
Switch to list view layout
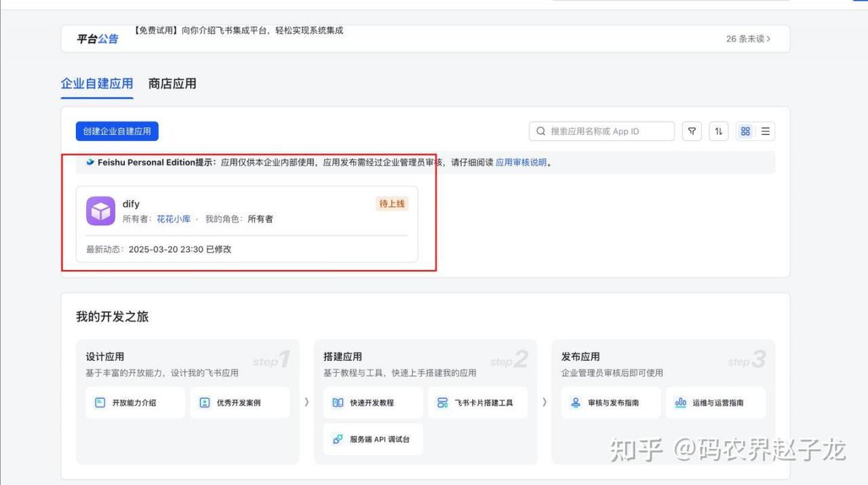766,132
